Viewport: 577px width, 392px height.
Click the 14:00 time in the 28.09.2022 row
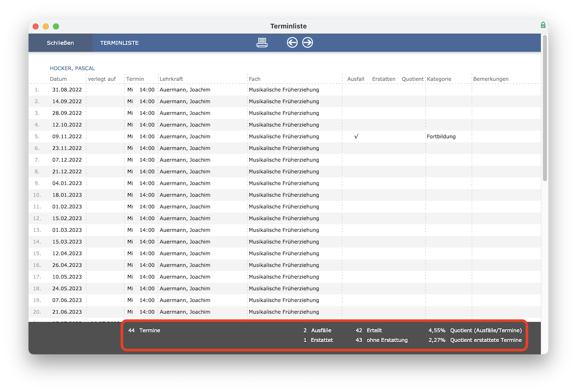147,113
